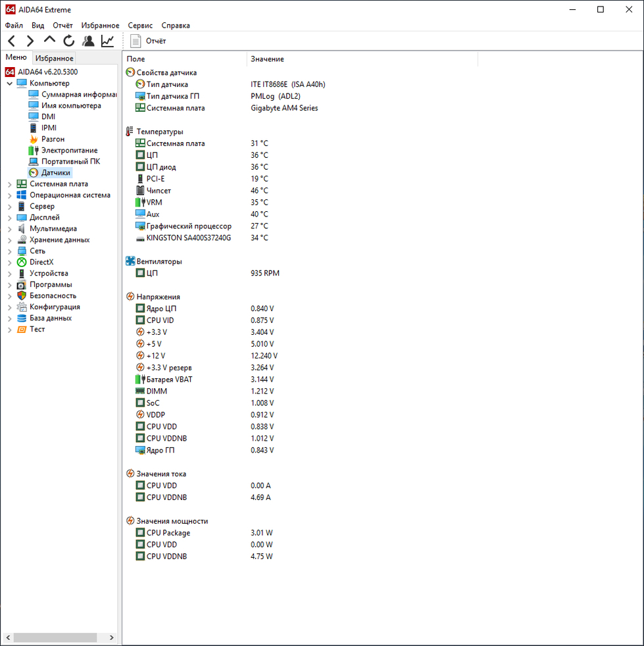The image size is (644, 646).
Task: Click the Back navigation arrow in toolbar
Action: pyautogui.click(x=11, y=41)
